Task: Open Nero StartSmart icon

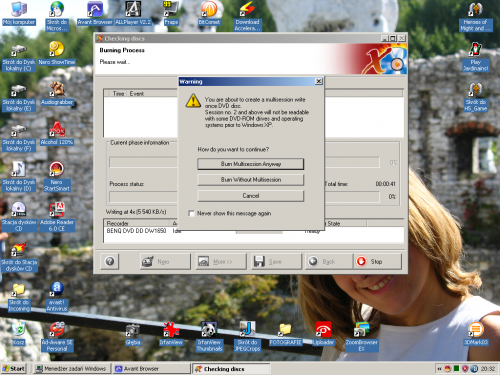Action: click(x=57, y=177)
